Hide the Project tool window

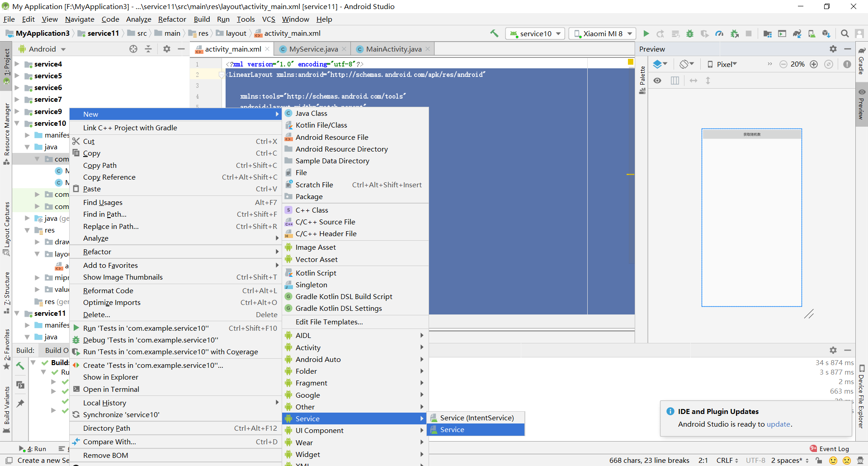pos(181,49)
